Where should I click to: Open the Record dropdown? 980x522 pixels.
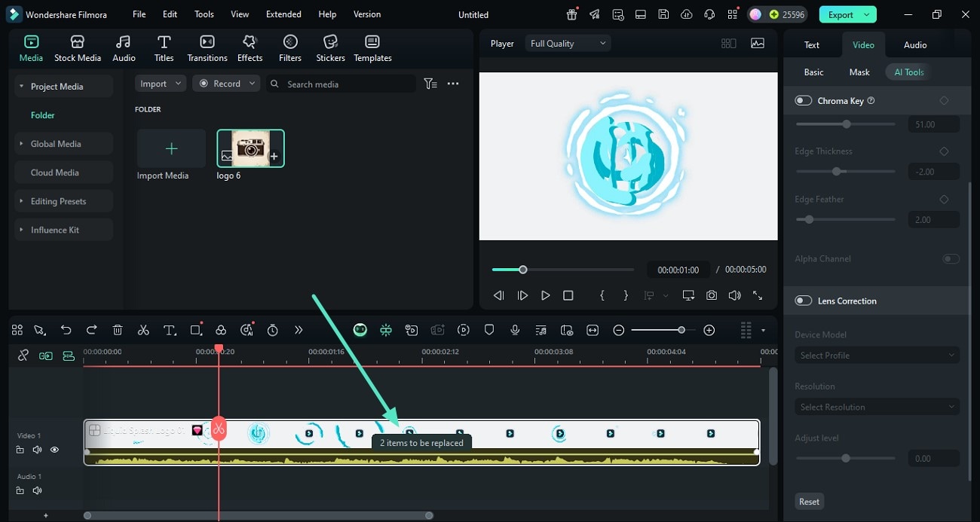[x=226, y=84]
